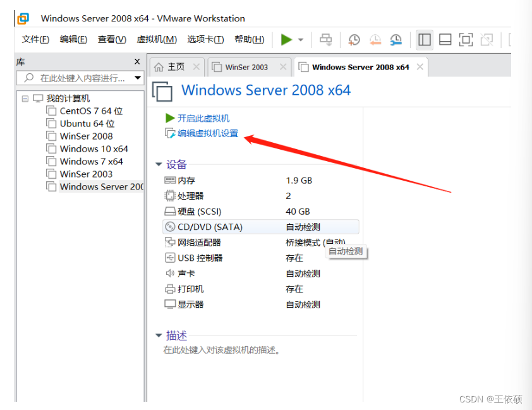
Task: Open the 文件(F) menu
Action: click(x=35, y=40)
